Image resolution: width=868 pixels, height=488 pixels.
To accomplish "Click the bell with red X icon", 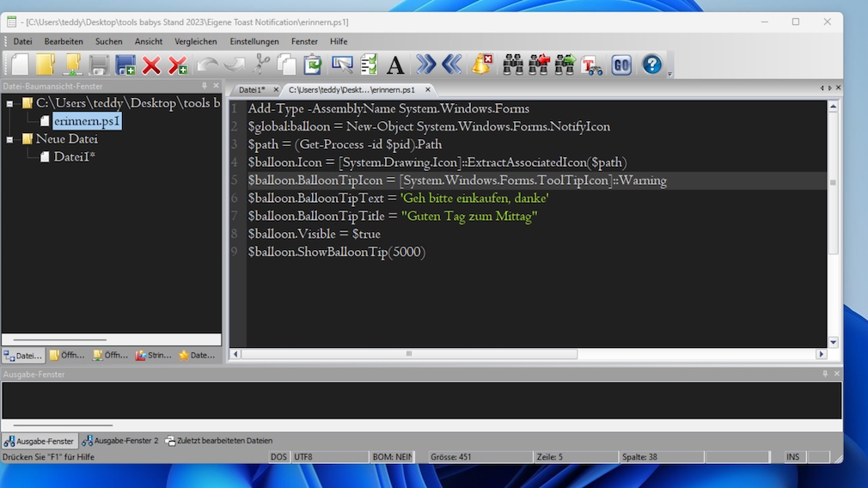I will coord(482,64).
